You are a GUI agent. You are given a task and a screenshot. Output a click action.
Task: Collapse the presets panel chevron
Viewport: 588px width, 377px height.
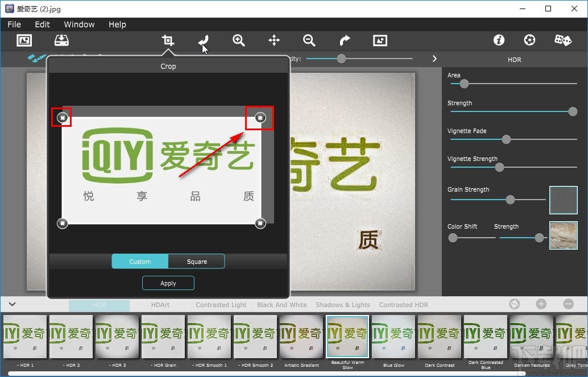(x=13, y=304)
